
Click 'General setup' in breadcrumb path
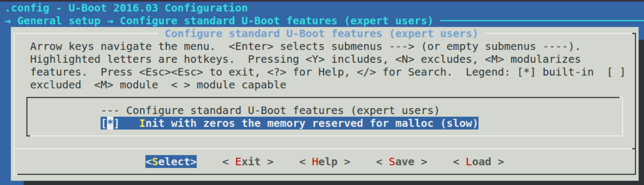[59, 21]
